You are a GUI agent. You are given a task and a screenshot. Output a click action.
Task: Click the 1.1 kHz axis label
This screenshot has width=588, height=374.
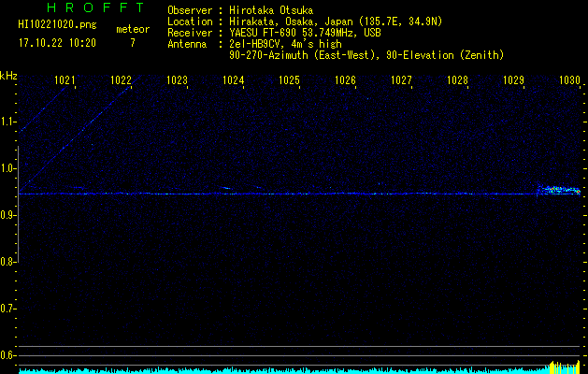[7, 122]
